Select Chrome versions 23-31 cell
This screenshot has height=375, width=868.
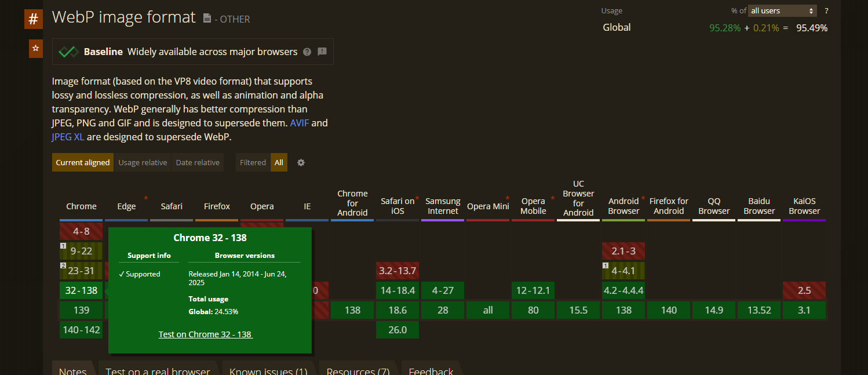click(81, 271)
